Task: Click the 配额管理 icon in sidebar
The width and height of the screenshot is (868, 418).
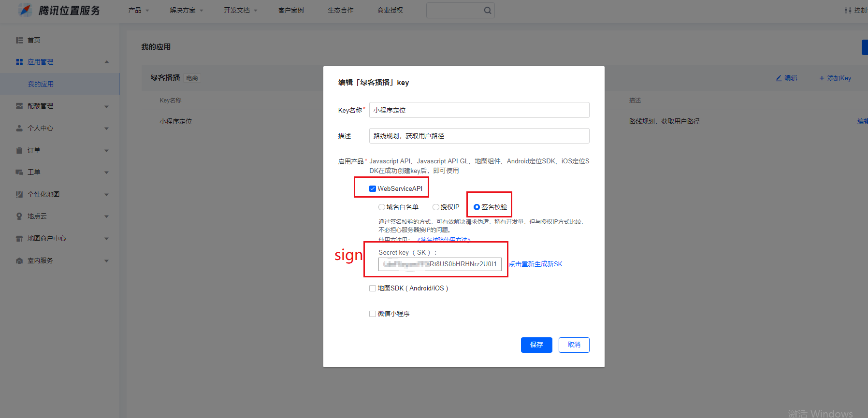Action: click(19, 106)
